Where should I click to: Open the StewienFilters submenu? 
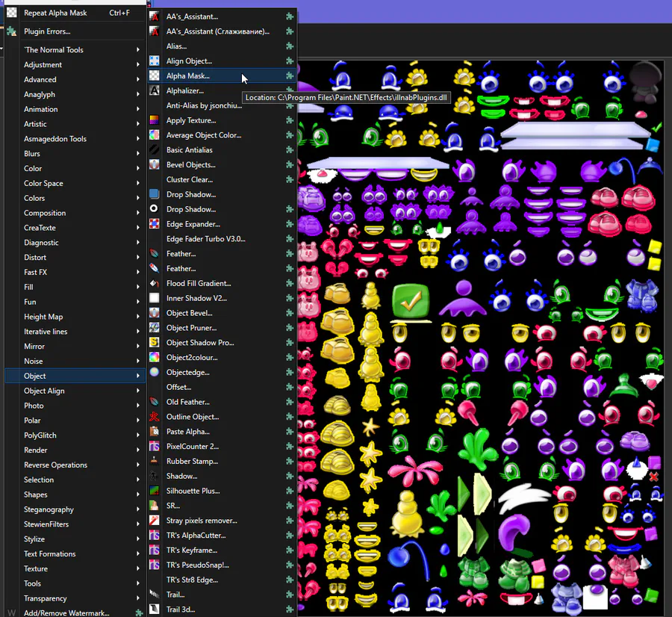tap(75, 524)
